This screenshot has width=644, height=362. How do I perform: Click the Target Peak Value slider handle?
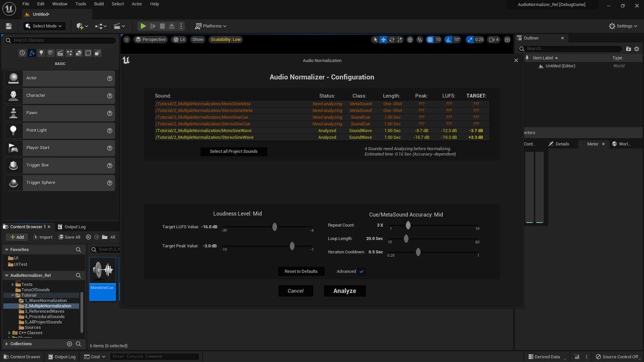click(292, 246)
